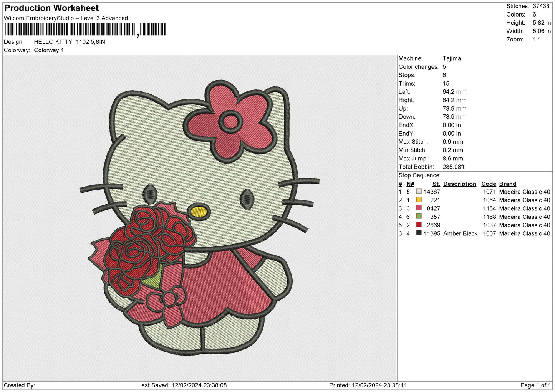The width and height of the screenshot is (555, 392).
Task: Click the pink color swatch in stop 3
Action: click(x=419, y=208)
